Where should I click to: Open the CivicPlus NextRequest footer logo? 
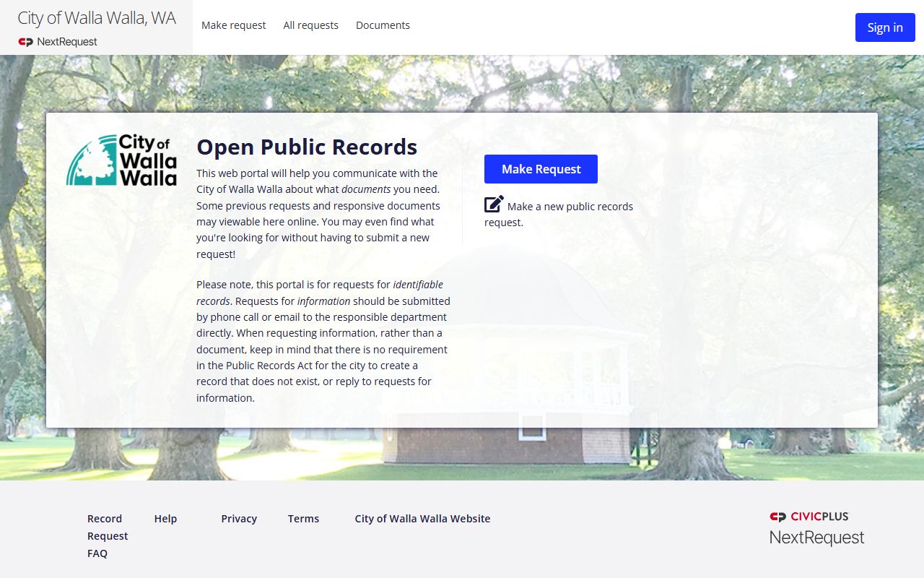pyautogui.click(x=816, y=528)
